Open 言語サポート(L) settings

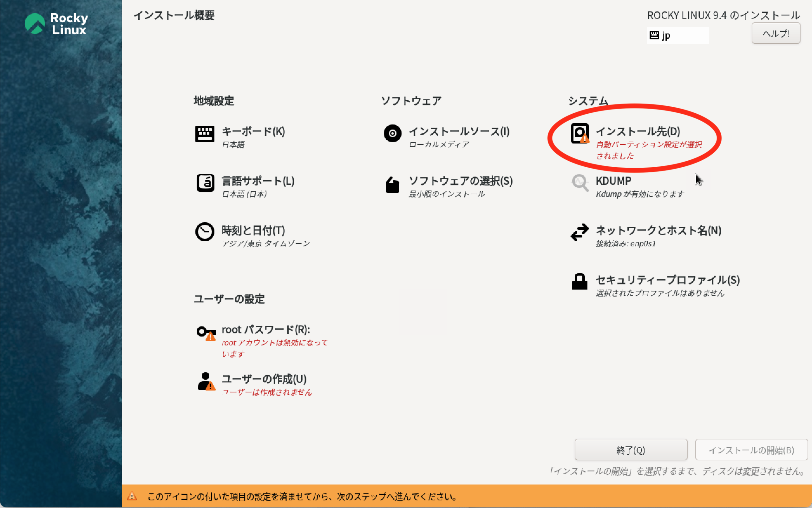point(258,181)
